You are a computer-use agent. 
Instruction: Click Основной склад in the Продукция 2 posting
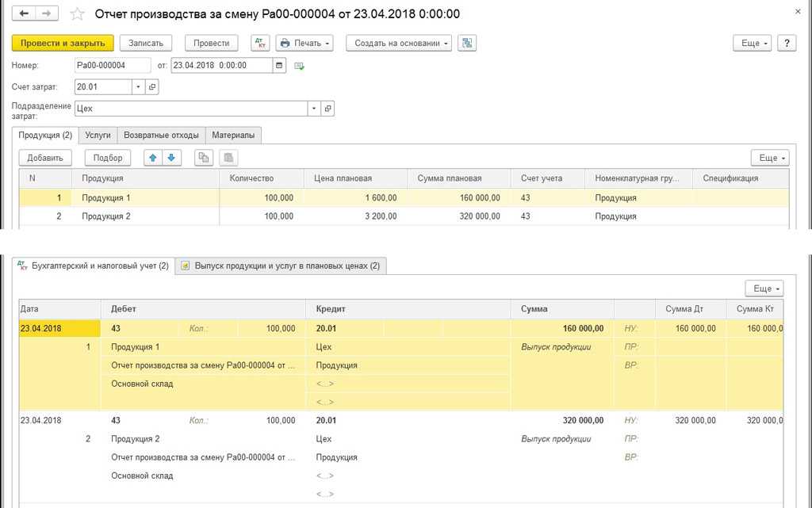point(142,476)
